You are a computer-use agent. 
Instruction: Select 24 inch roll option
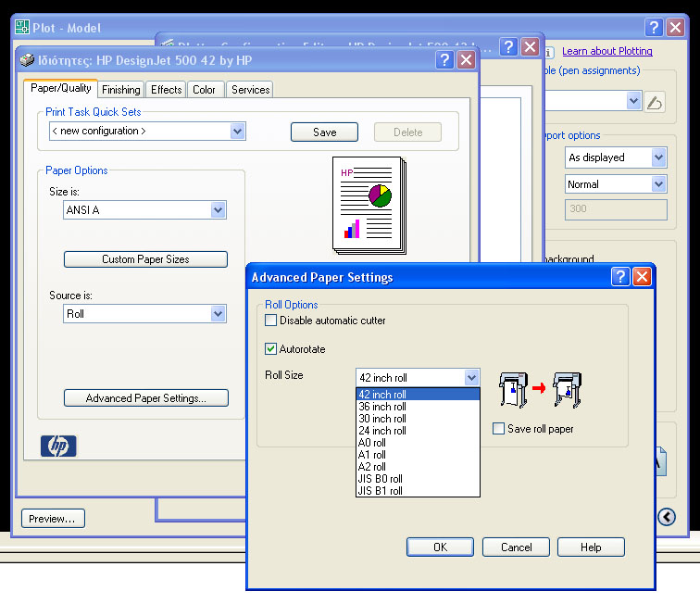click(418, 431)
